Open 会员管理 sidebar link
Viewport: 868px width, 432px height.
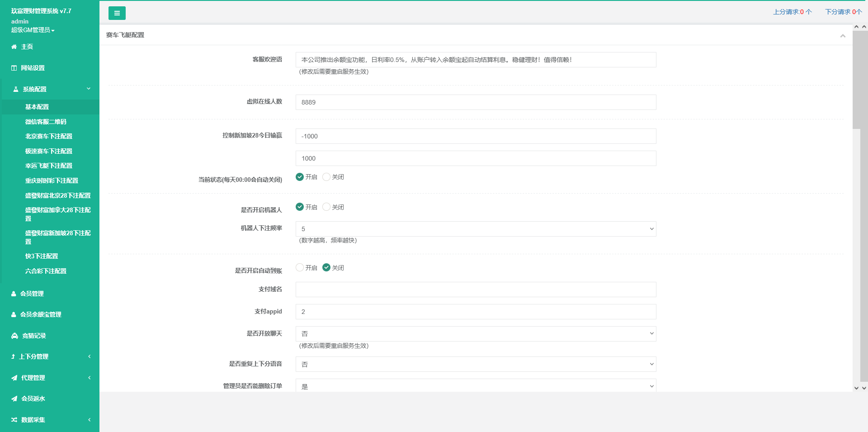(x=50, y=294)
